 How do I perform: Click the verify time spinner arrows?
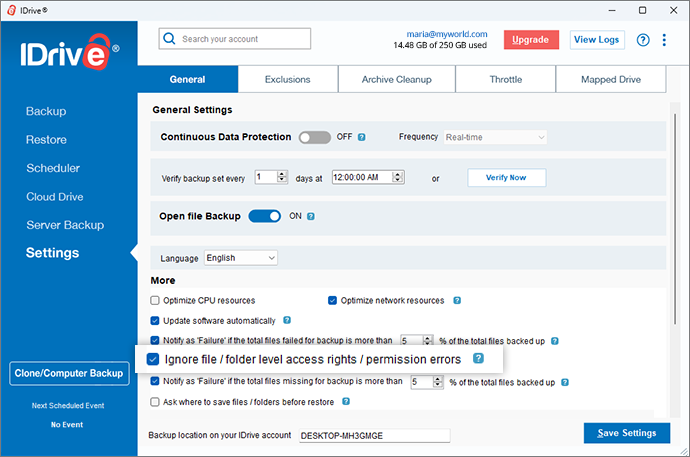(x=398, y=177)
